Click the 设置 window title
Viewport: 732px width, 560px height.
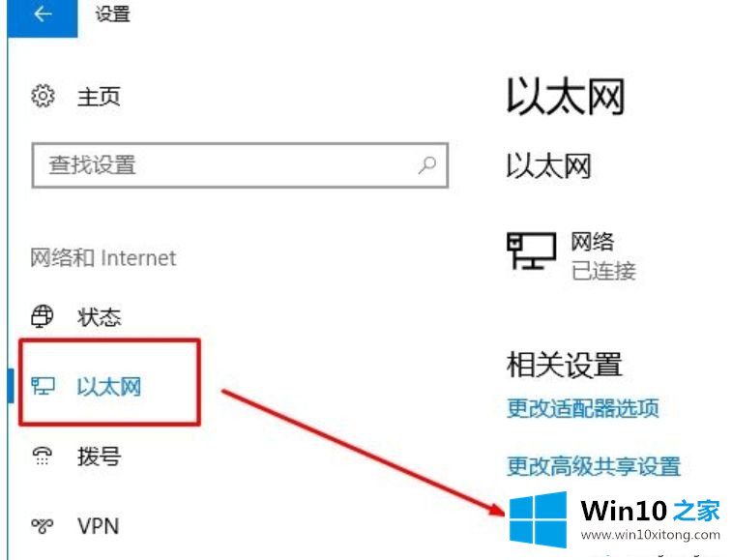[x=112, y=14]
